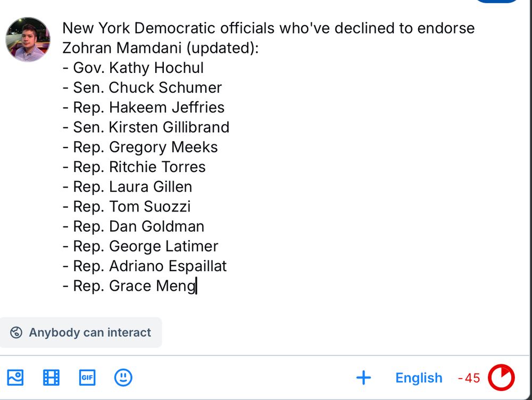The image size is (532, 400).
Task: Click into the Sen. Chuck Schumer line
Action: 142,87
